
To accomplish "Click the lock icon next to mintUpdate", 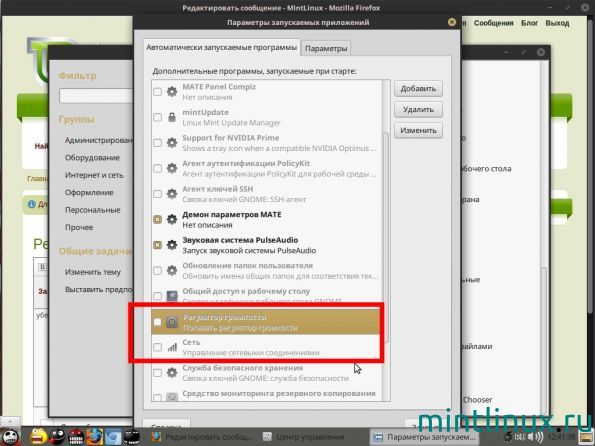I will click(x=172, y=117).
